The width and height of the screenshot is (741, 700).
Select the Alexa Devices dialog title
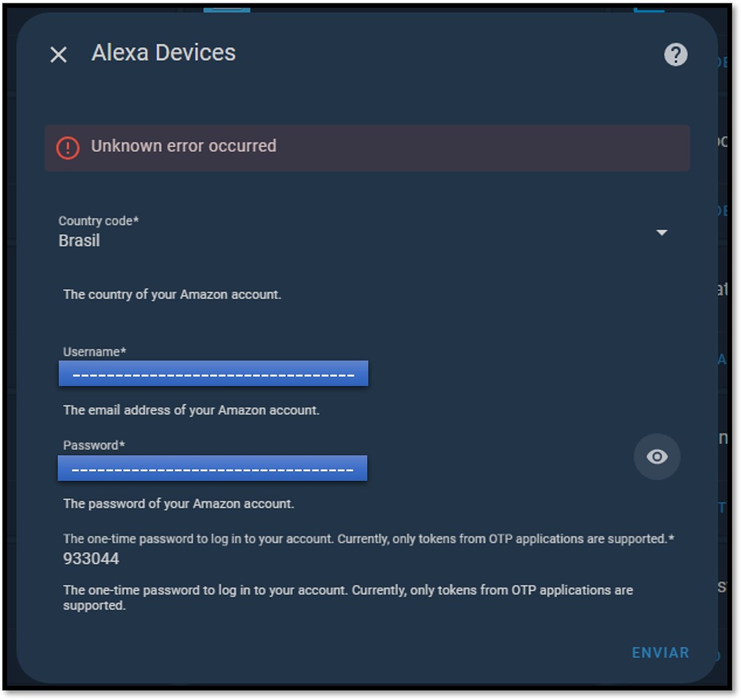point(162,53)
